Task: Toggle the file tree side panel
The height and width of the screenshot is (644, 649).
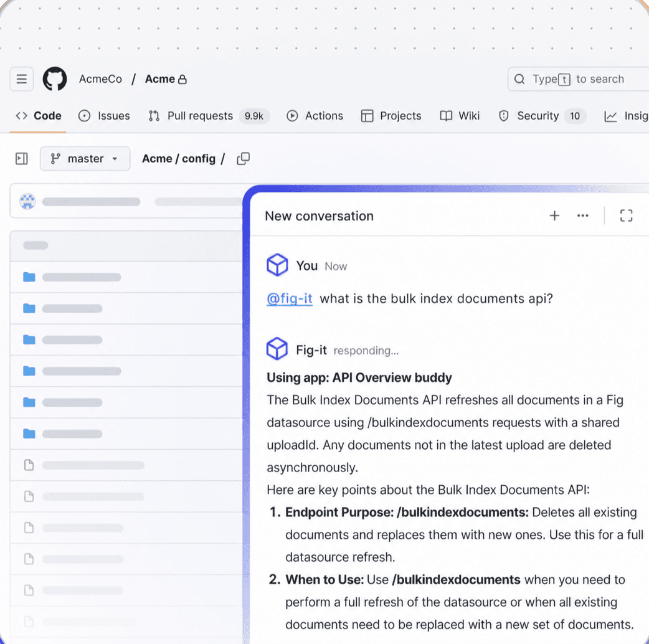Action: 22,159
